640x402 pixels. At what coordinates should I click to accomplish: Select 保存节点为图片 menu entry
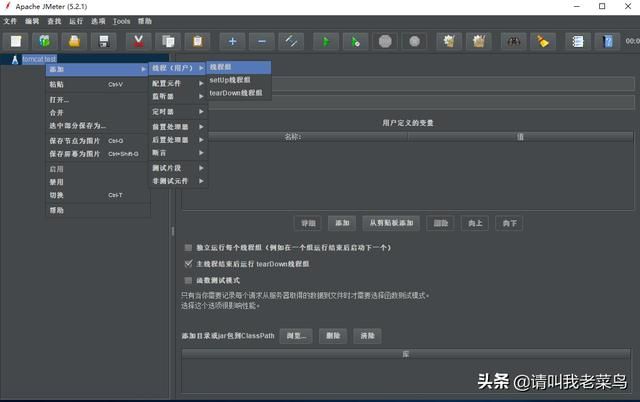coord(97,141)
